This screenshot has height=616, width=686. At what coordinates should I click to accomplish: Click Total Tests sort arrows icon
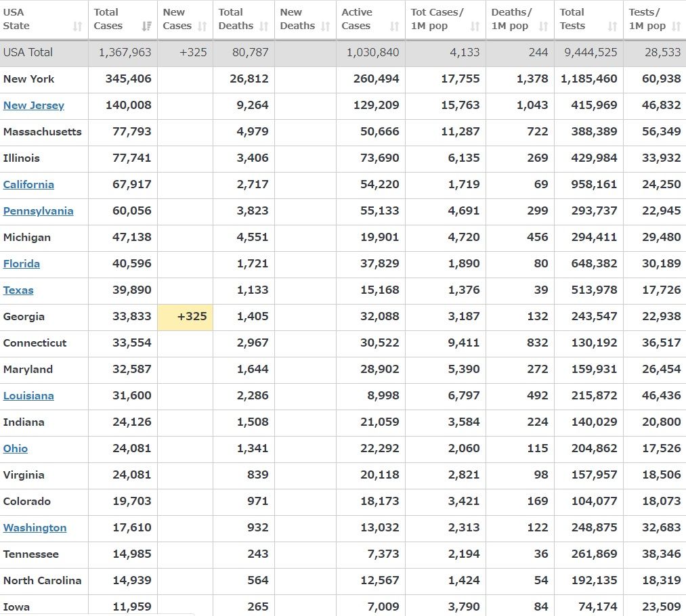pos(612,26)
